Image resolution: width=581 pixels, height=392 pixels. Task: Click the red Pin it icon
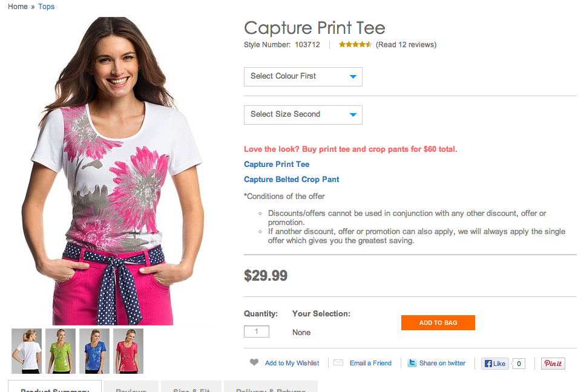click(x=552, y=363)
